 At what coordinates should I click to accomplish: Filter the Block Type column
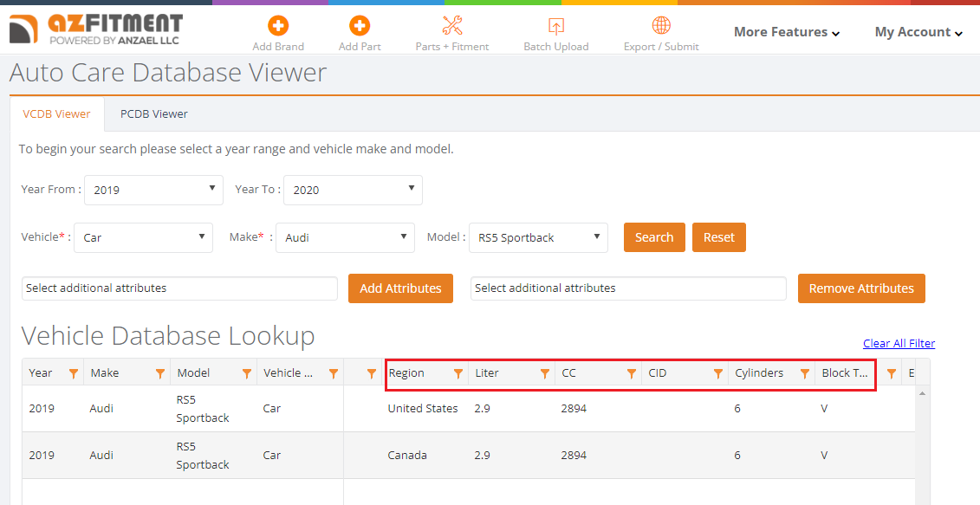tap(892, 373)
